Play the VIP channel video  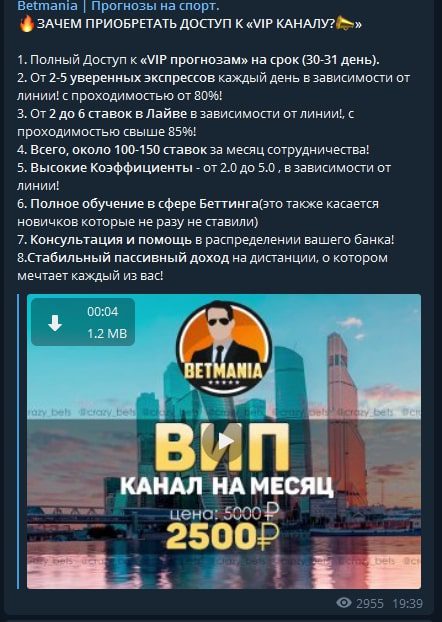(x=224, y=441)
